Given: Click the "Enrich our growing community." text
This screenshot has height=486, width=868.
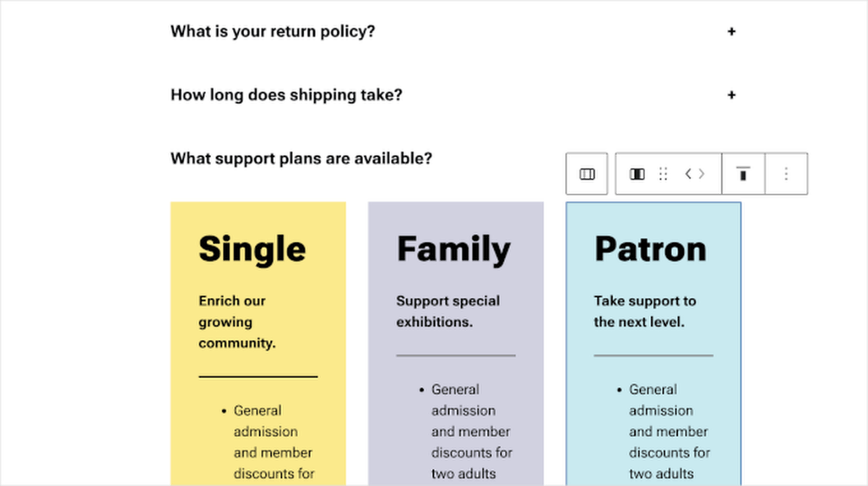Looking at the screenshot, I should tap(237, 322).
